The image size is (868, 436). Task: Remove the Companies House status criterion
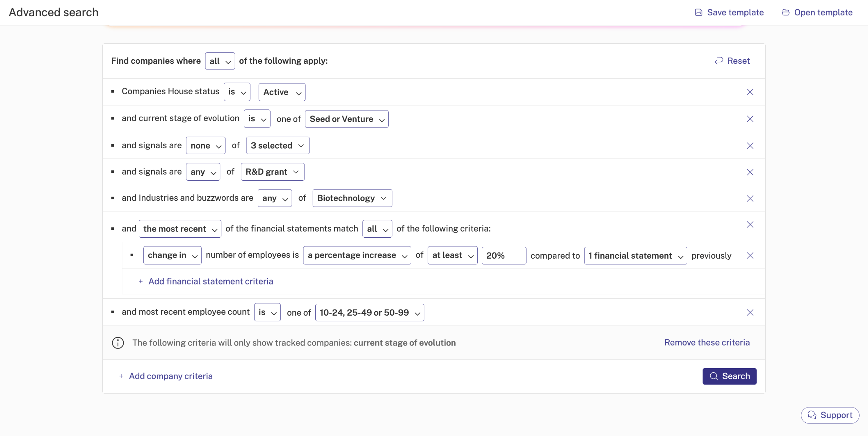pyautogui.click(x=750, y=92)
